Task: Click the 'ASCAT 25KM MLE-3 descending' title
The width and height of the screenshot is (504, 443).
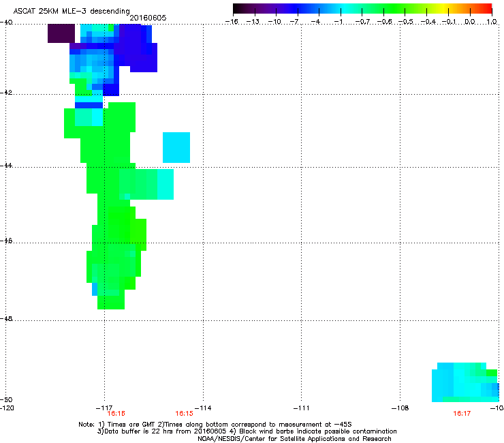Action: (72, 11)
